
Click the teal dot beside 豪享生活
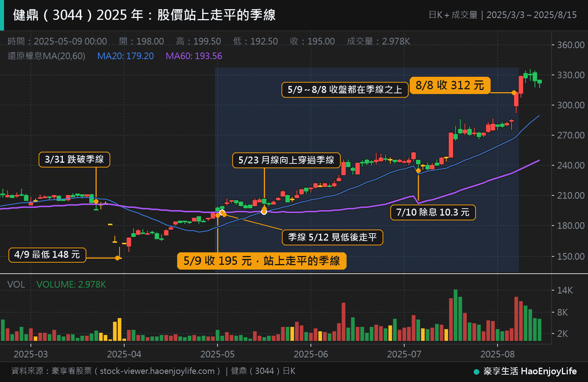476,372
